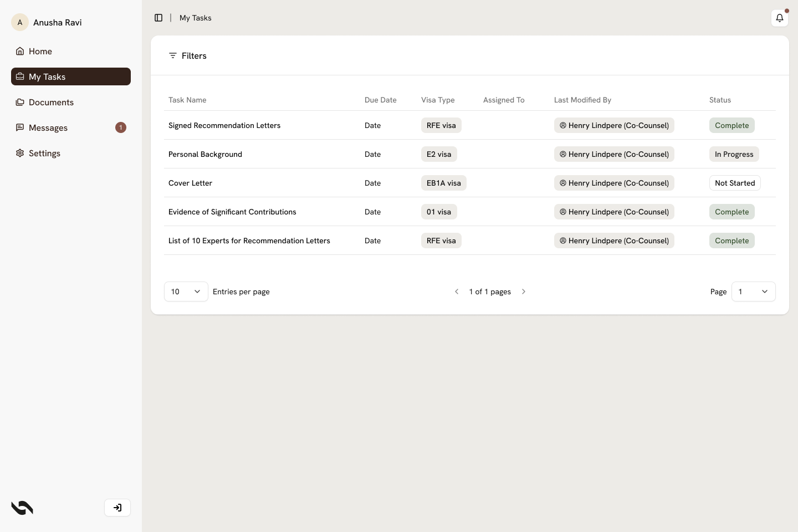Open Evidence of Significant Contributions task
The width and height of the screenshot is (798, 532).
[x=232, y=212]
